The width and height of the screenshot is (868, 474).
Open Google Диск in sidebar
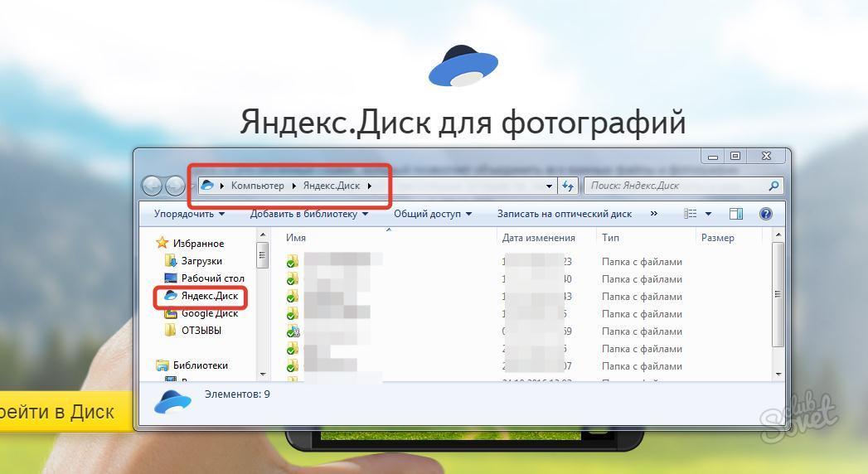click(x=209, y=313)
